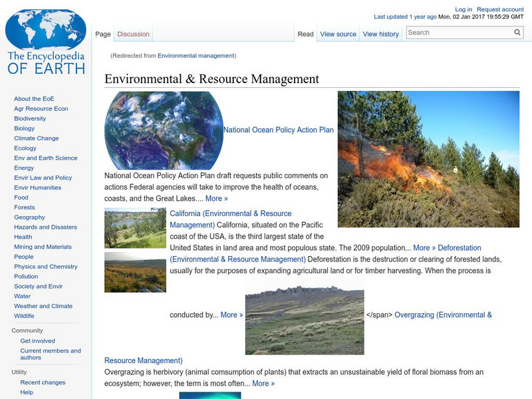Click More after the Great Lakes summary

click(x=217, y=198)
